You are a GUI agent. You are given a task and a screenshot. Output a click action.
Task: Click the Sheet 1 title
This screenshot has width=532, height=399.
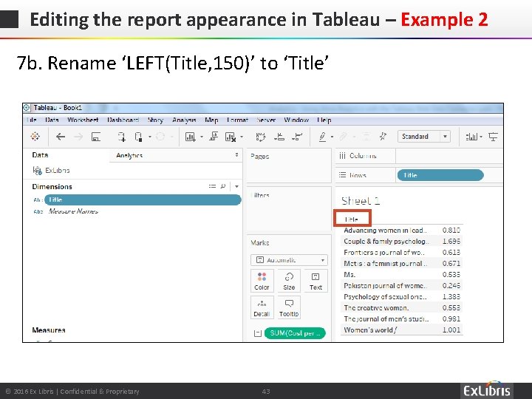tap(361, 201)
